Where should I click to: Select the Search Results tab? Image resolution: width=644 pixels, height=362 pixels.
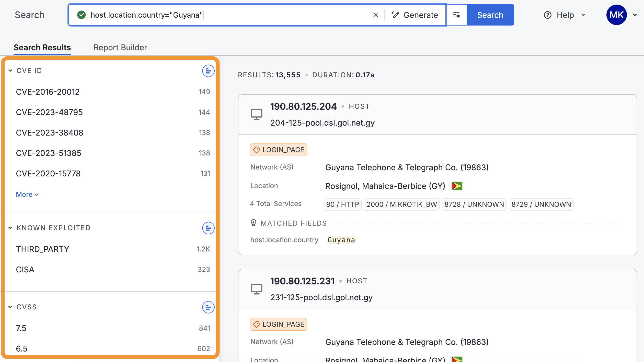click(42, 47)
